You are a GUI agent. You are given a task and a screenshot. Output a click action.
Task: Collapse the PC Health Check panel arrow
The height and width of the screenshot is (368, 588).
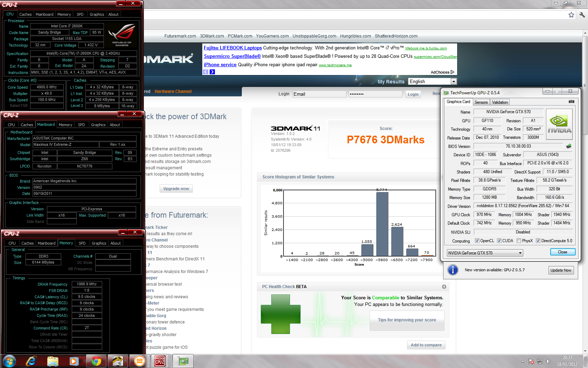[x=444, y=287]
